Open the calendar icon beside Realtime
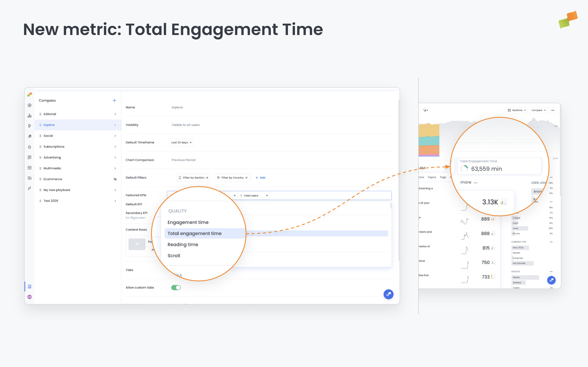This screenshot has height=367, width=588. tap(509, 110)
